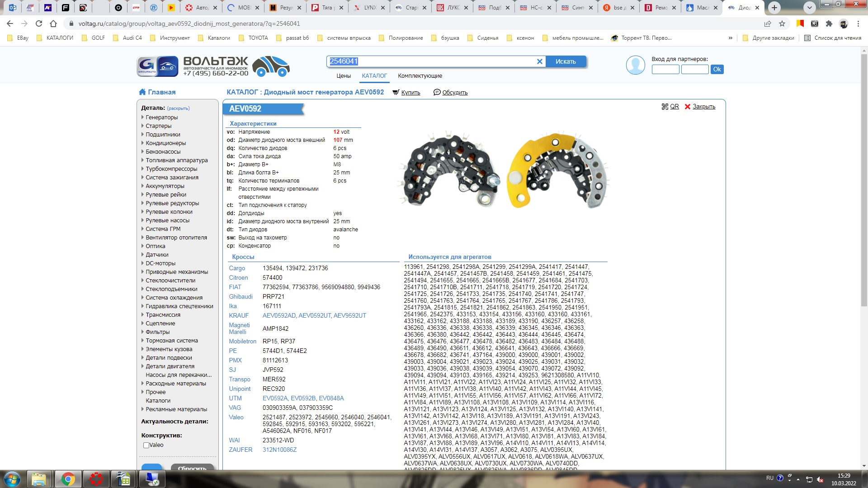Click the second partner password field

(x=695, y=70)
